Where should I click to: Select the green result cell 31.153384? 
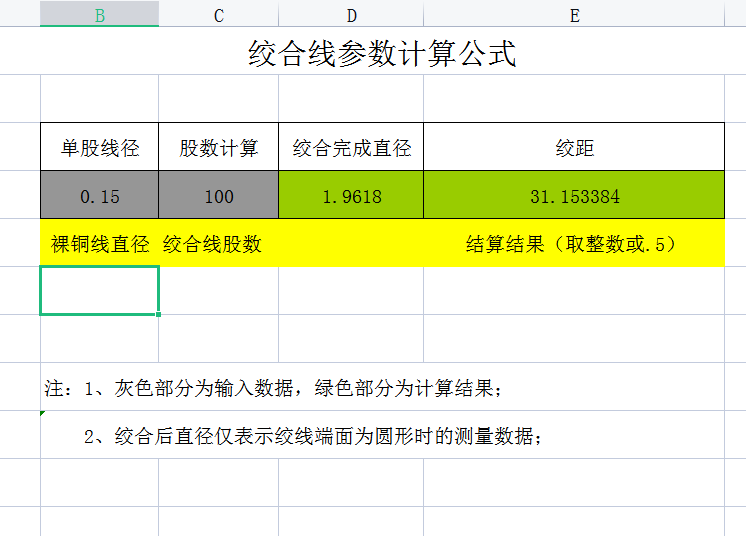574,196
